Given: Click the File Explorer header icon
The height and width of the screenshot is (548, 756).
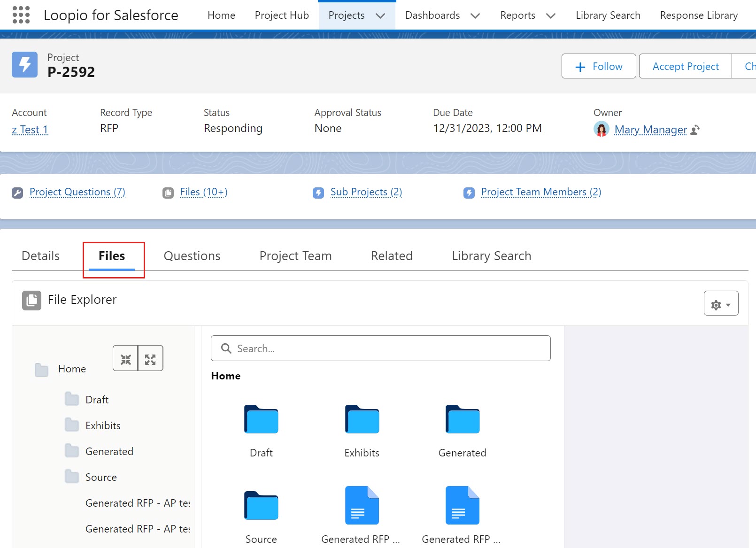Looking at the screenshot, I should [31, 301].
